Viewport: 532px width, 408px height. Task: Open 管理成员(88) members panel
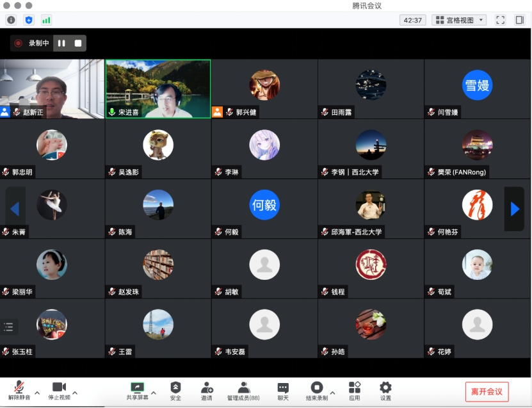pyautogui.click(x=244, y=391)
